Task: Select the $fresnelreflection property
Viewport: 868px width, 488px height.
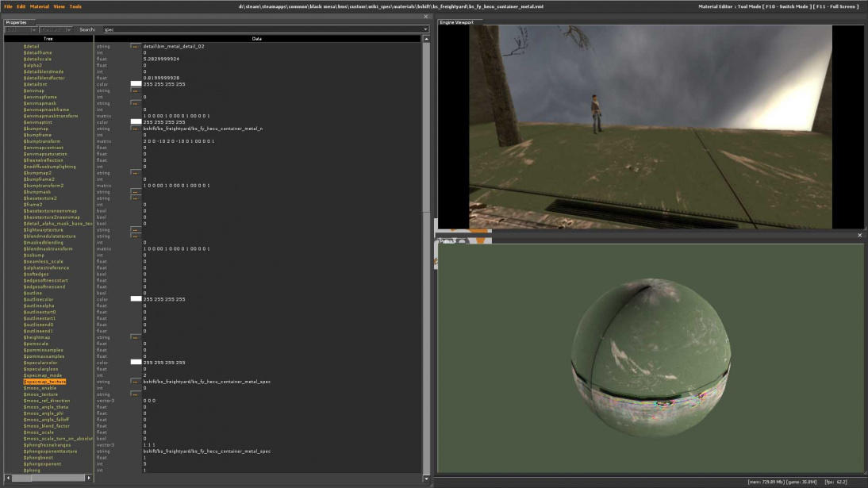Action: (x=43, y=160)
